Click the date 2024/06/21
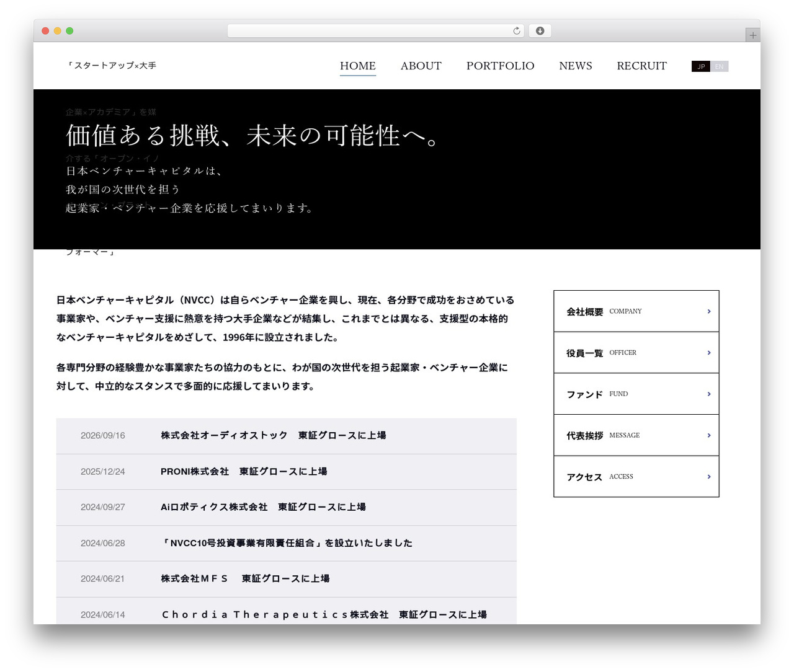 coord(103,578)
